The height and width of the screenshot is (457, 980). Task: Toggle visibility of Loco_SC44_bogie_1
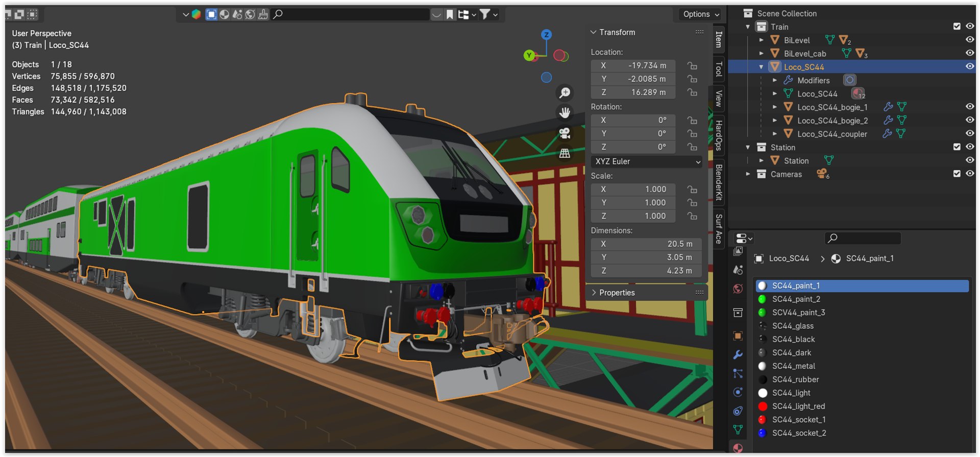(x=970, y=107)
